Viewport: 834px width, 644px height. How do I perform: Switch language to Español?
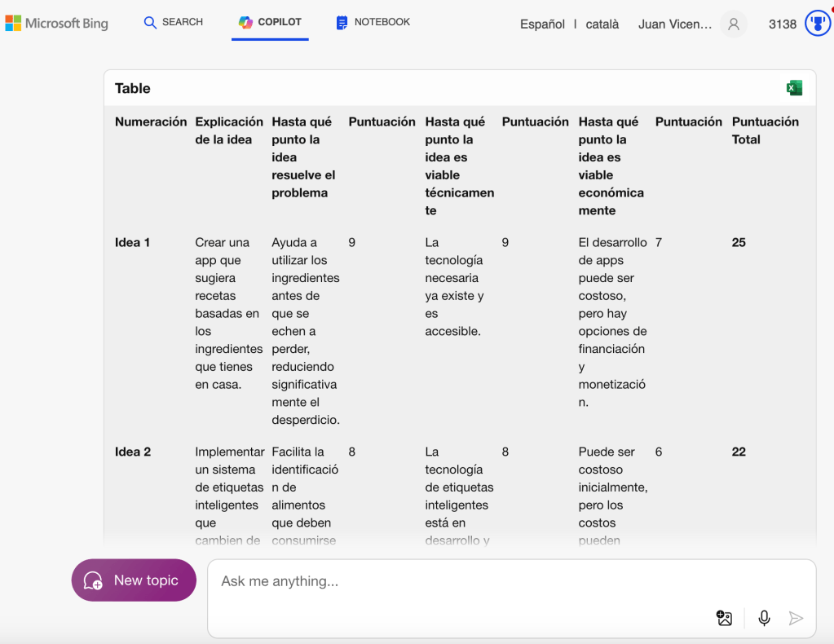pos(542,24)
